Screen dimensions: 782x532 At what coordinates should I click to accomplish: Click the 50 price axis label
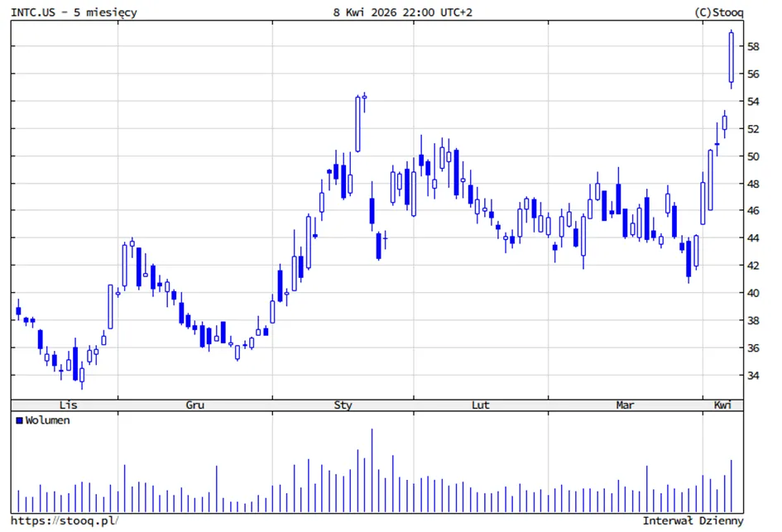[x=753, y=156]
